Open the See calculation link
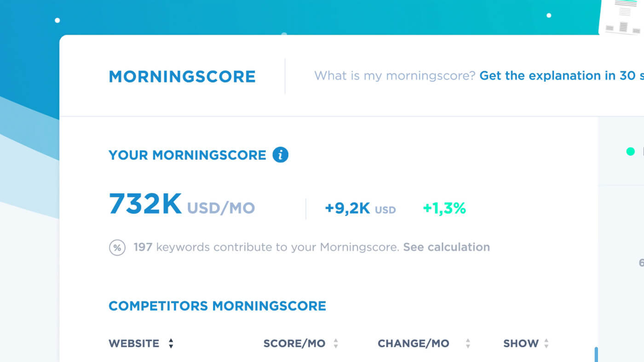Viewport: 644px width, 362px height. point(446,247)
